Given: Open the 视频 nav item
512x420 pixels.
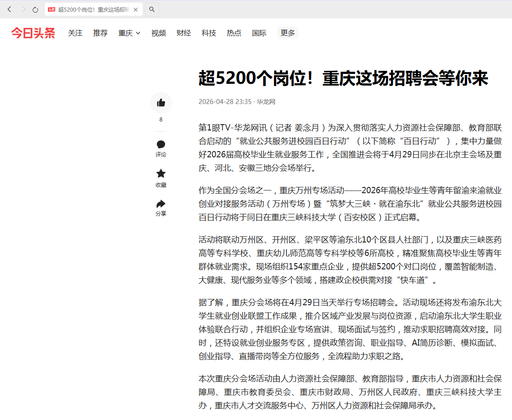Looking at the screenshot, I should click(159, 33).
